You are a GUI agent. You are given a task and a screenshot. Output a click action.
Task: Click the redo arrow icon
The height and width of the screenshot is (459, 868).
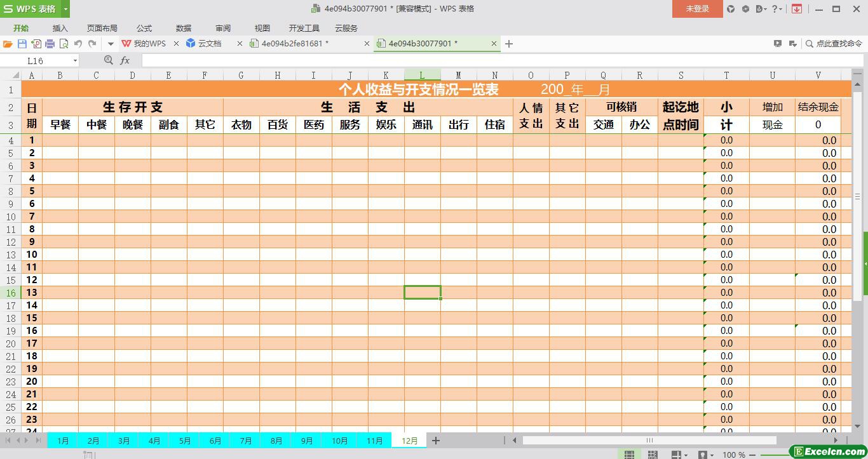(92, 44)
